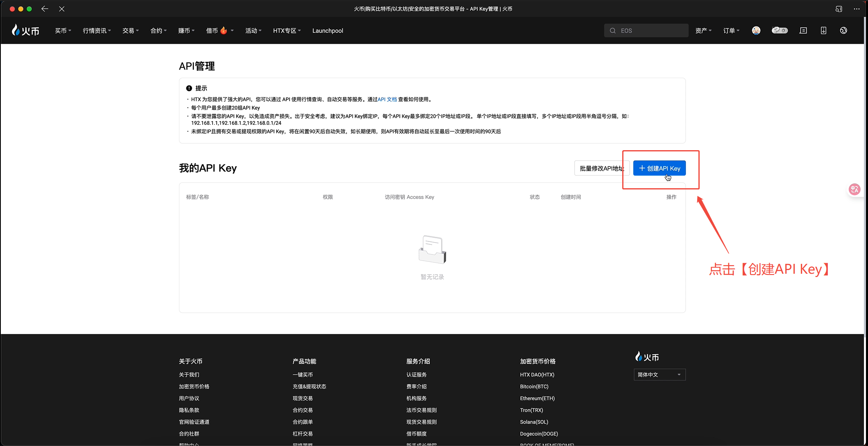The image size is (868, 446).
Task: Open the 资产 dropdown
Action: (x=703, y=31)
